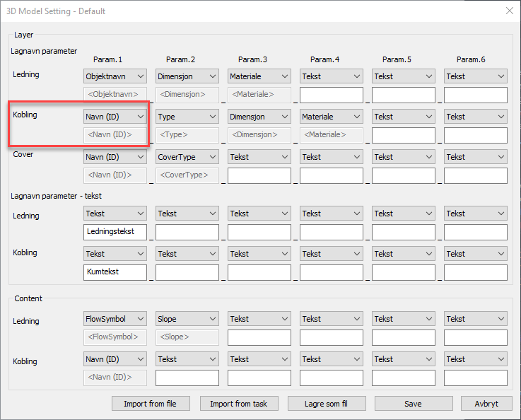Cancel with the Avbryt button
521x420 pixels.
pos(486,404)
